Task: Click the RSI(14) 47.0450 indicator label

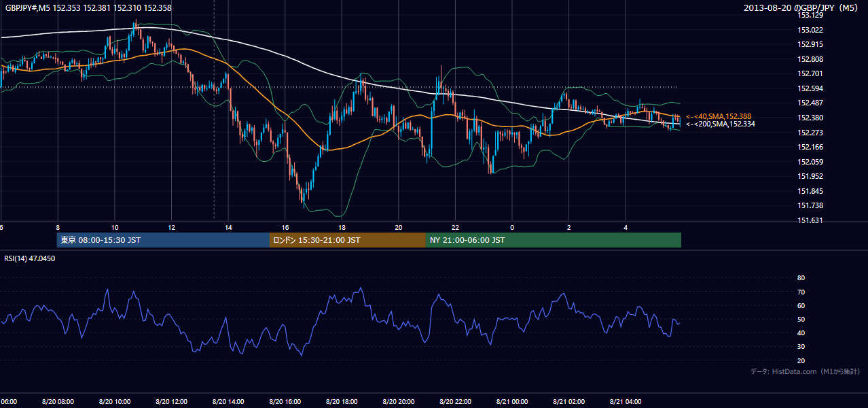Action: click(29, 258)
